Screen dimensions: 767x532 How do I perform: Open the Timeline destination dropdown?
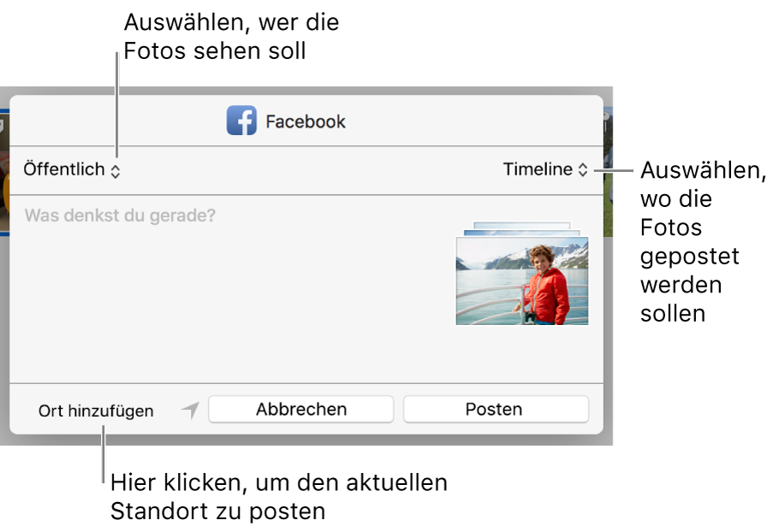pyautogui.click(x=544, y=168)
